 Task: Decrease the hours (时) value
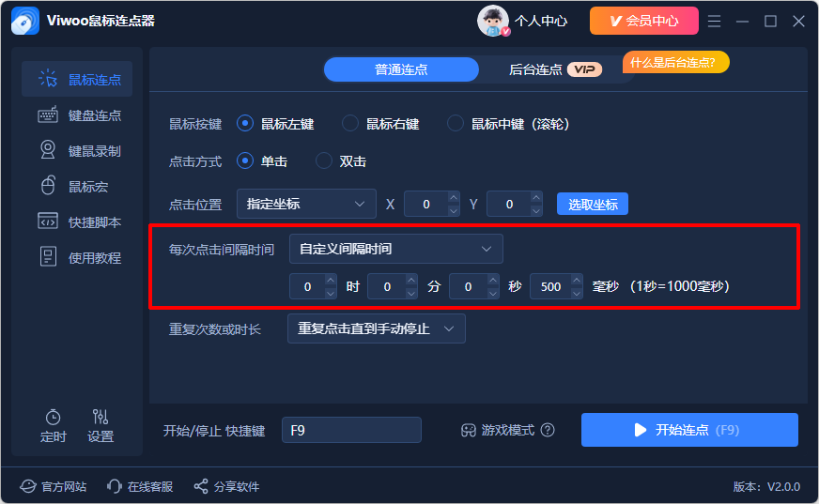pos(331,293)
